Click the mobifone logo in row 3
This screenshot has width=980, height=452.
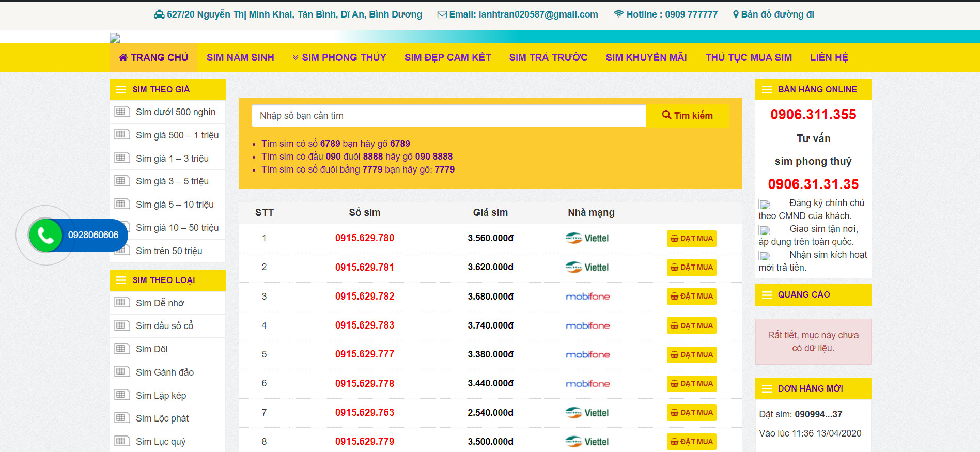tap(588, 297)
